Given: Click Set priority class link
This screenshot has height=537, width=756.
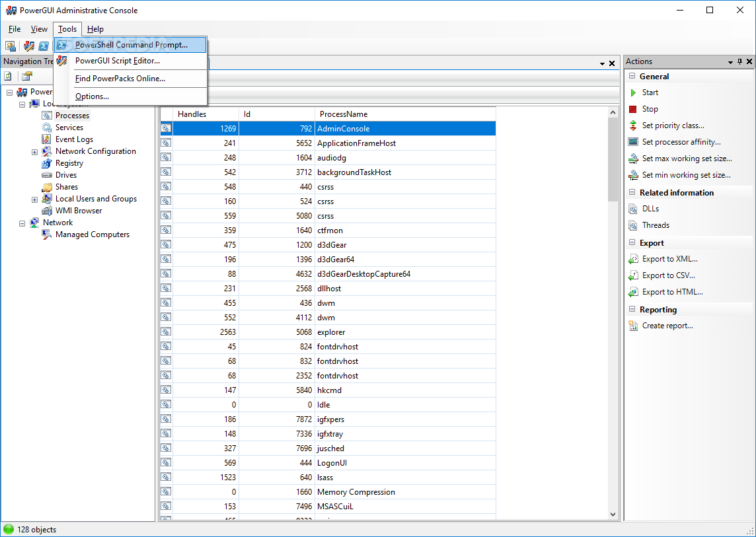Looking at the screenshot, I should (673, 125).
